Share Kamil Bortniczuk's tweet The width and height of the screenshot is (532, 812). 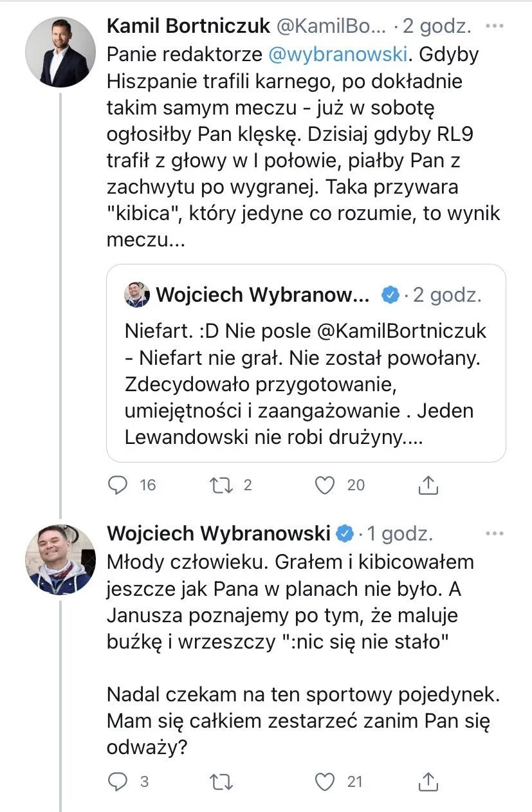[x=428, y=484]
